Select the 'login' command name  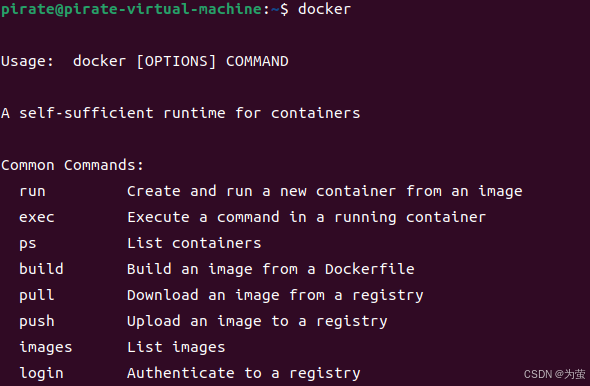pos(41,373)
